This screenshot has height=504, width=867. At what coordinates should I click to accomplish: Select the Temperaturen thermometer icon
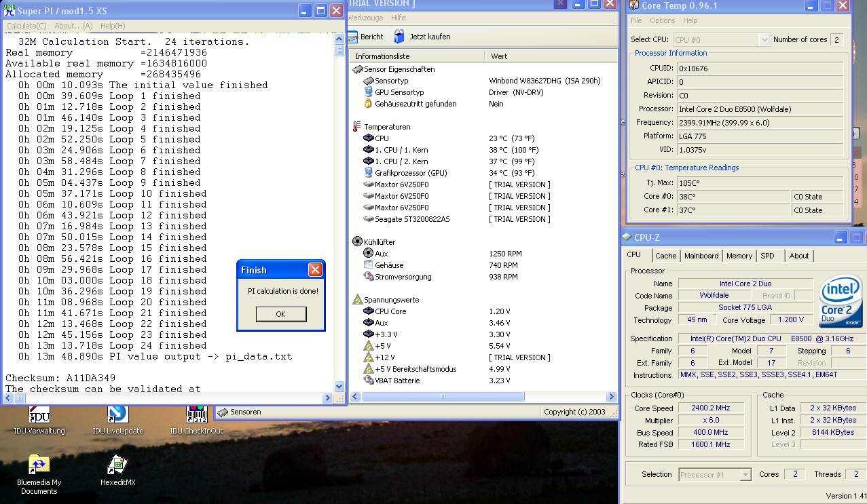click(x=357, y=127)
